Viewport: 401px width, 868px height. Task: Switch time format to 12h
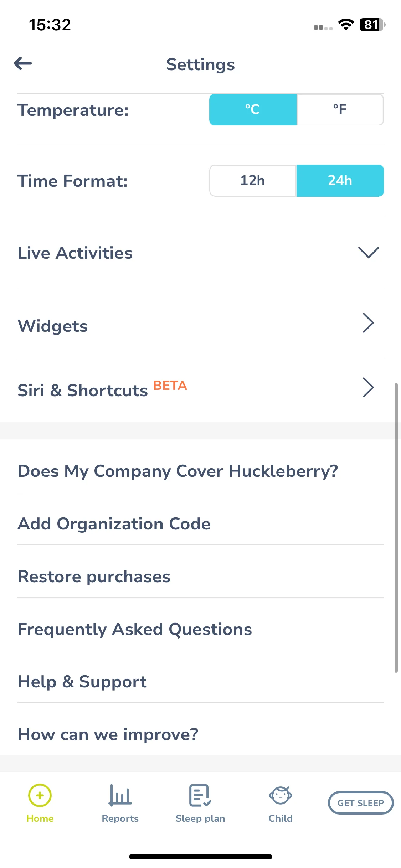[253, 181]
